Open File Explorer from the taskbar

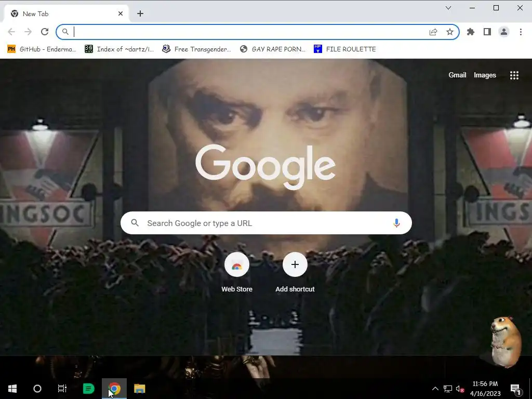(x=139, y=389)
